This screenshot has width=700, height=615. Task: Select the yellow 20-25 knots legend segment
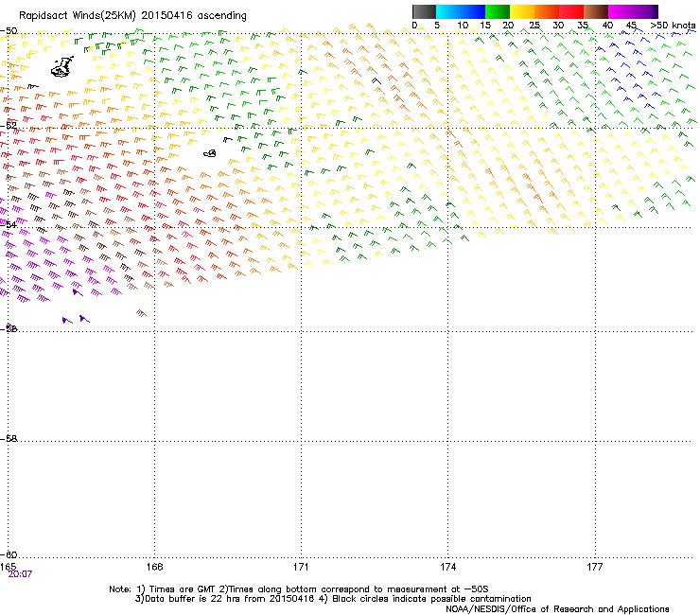point(522,11)
